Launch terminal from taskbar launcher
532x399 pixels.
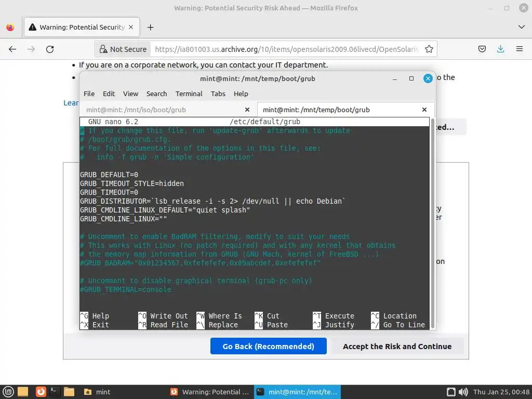pos(55,392)
